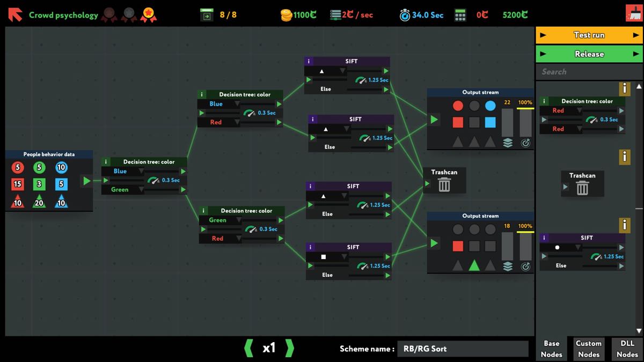Click the Crowd psychology level title
The width and height of the screenshot is (644, 362).
pos(63,15)
